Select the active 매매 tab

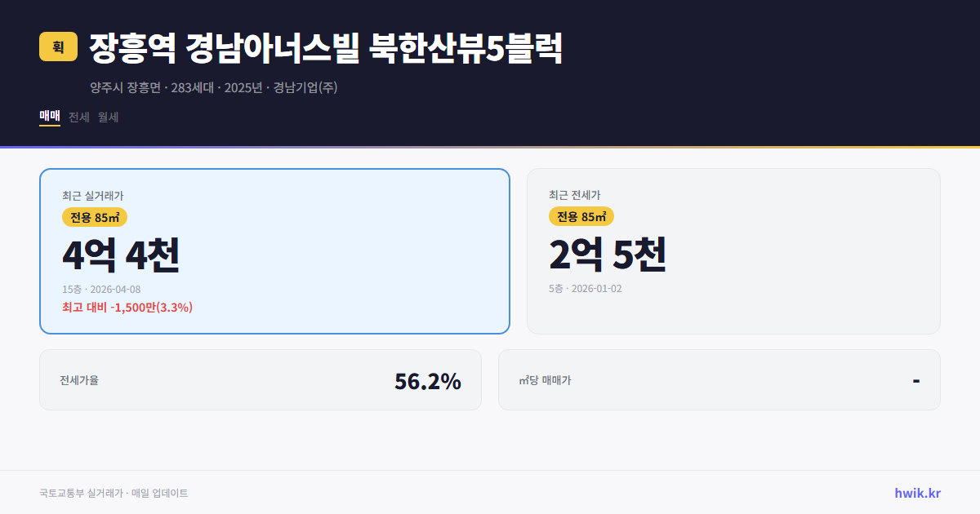click(49, 117)
